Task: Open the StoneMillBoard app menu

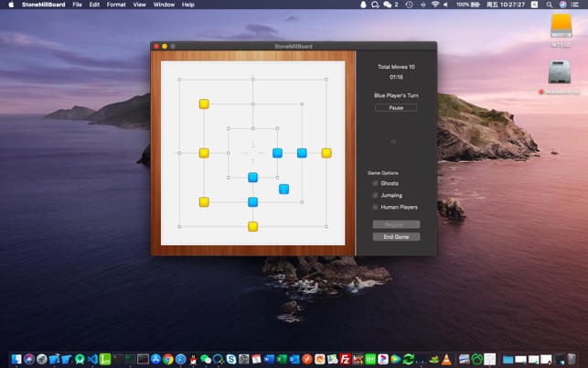Action: click(44, 5)
